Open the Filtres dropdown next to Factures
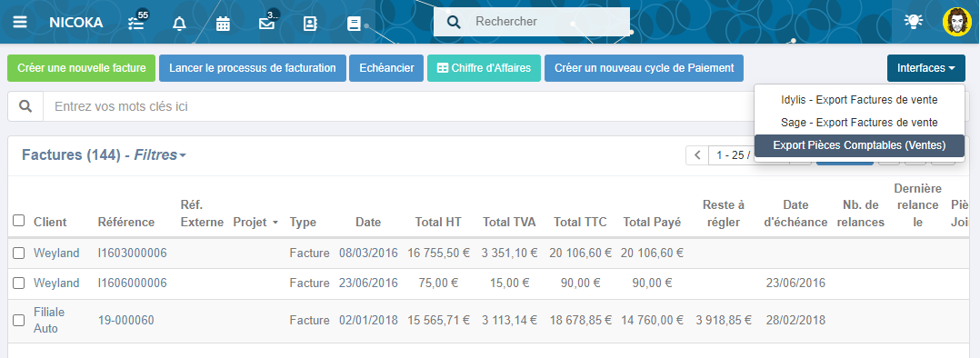The image size is (980, 358). click(160, 155)
